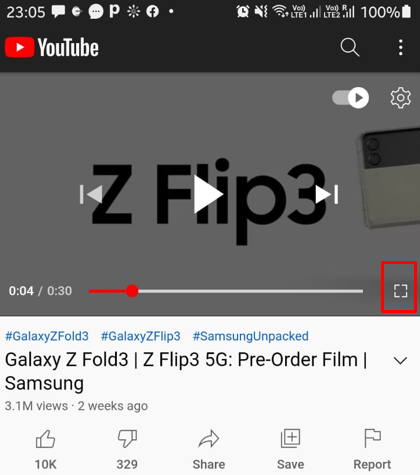Save video to a playlist

[290, 449]
